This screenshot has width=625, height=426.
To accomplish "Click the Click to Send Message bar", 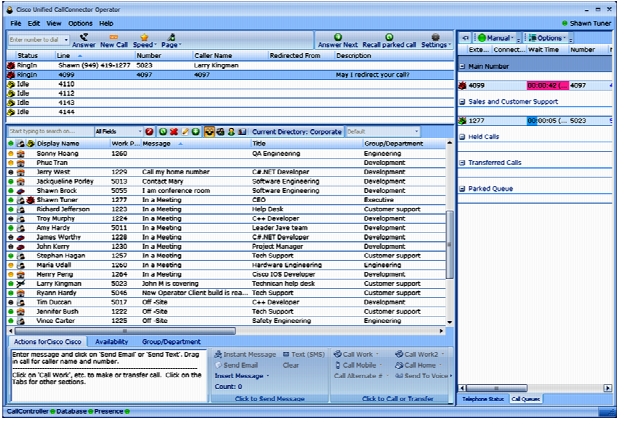I will pyautogui.click(x=270, y=399).
